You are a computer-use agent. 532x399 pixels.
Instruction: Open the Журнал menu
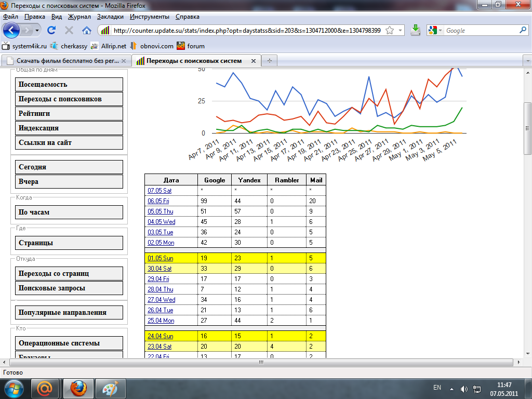click(x=79, y=17)
